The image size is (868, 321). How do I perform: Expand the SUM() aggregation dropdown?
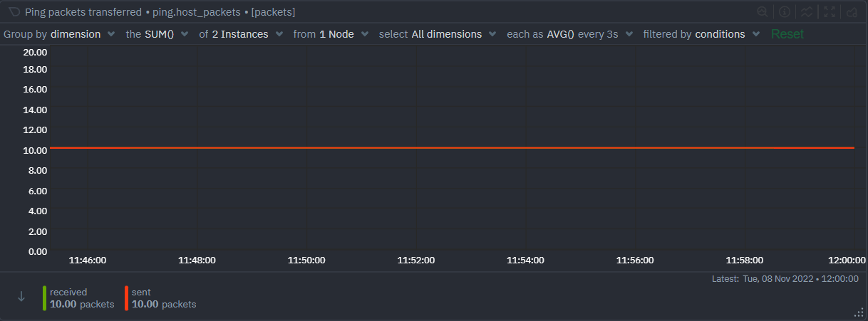coord(158,34)
